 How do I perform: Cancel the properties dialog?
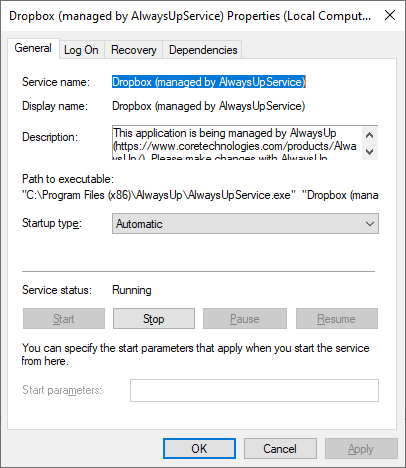coord(280,449)
